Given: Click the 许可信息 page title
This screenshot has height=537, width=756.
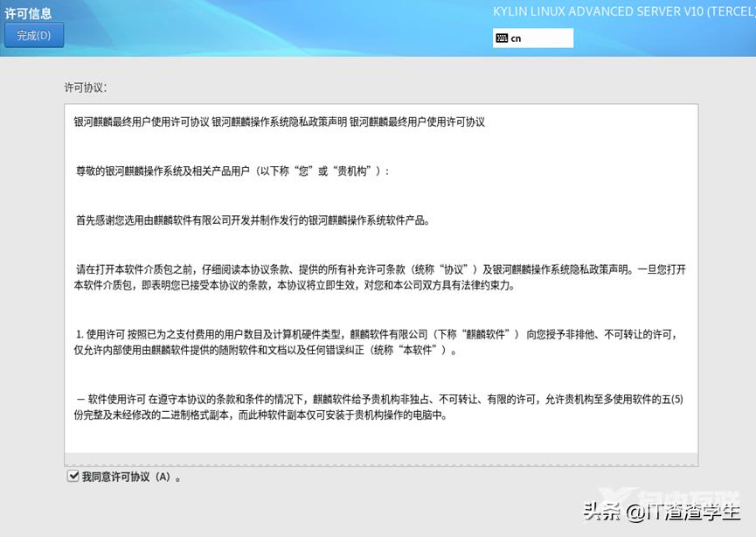Looking at the screenshot, I should pyautogui.click(x=29, y=13).
